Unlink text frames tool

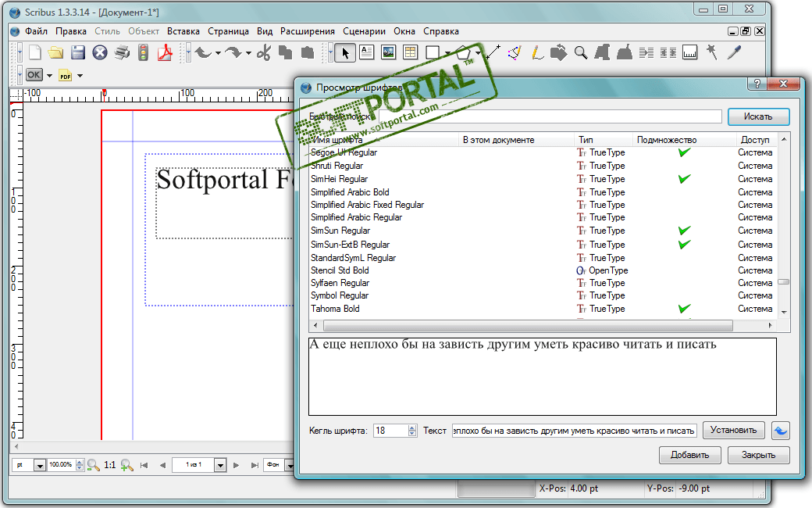pyautogui.click(x=668, y=52)
